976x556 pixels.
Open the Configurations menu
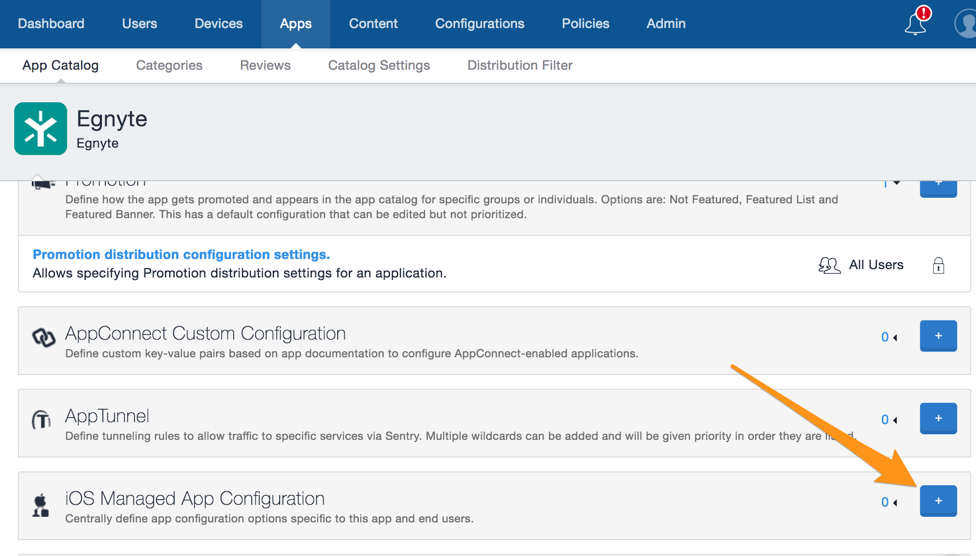[480, 24]
